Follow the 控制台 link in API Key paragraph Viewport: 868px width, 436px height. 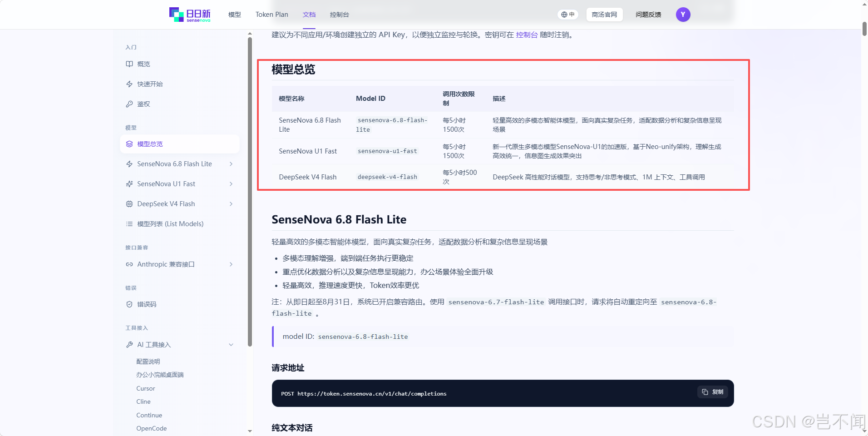[x=527, y=35]
